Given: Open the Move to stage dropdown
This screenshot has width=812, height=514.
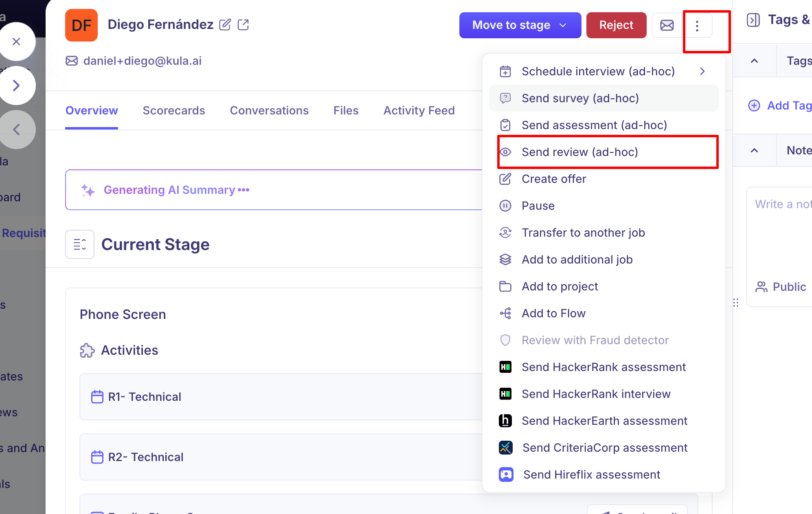Looking at the screenshot, I should (x=520, y=25).
